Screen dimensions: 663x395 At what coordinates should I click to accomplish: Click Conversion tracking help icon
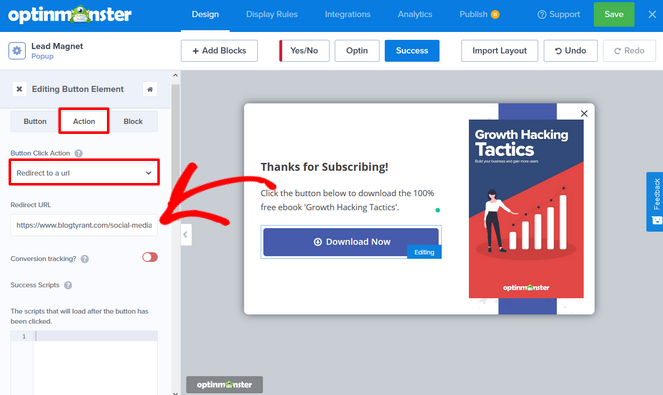[85, 259]
